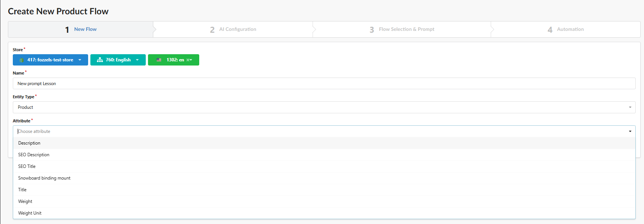Click the US flag icon beside 1302: en

pyautogui.click(x=159, y=60)
